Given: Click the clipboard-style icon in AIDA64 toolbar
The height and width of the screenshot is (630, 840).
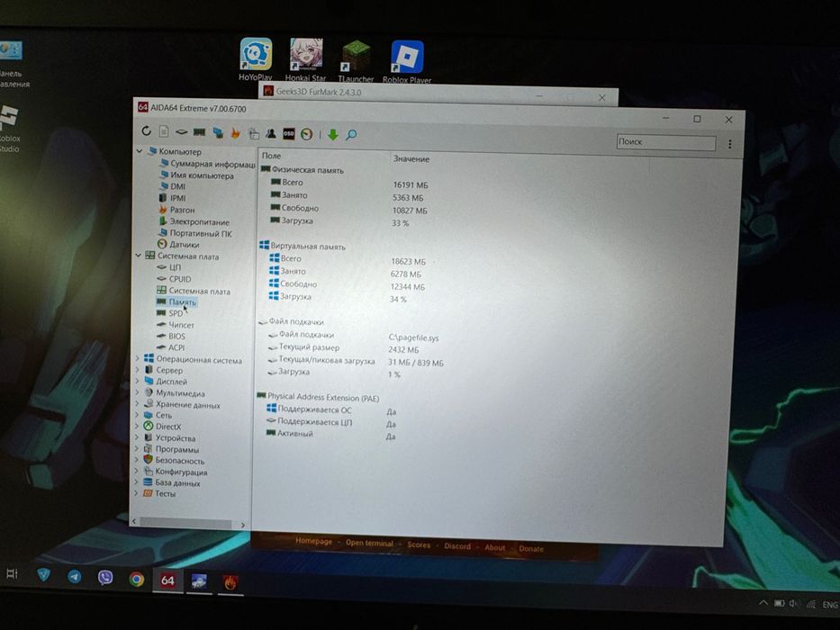Looking at the screenshot, I should (253, 133).
